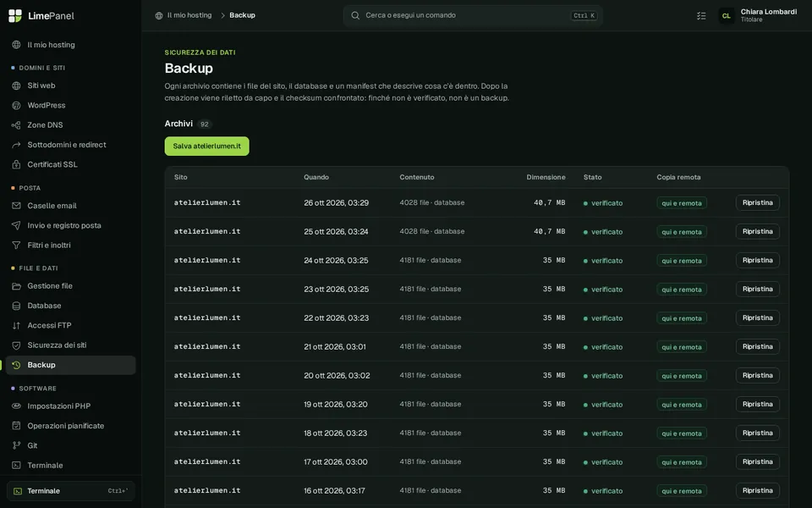
Task: Click the 'qui e remota' badge for 24 ott
Action: [682, 261]
